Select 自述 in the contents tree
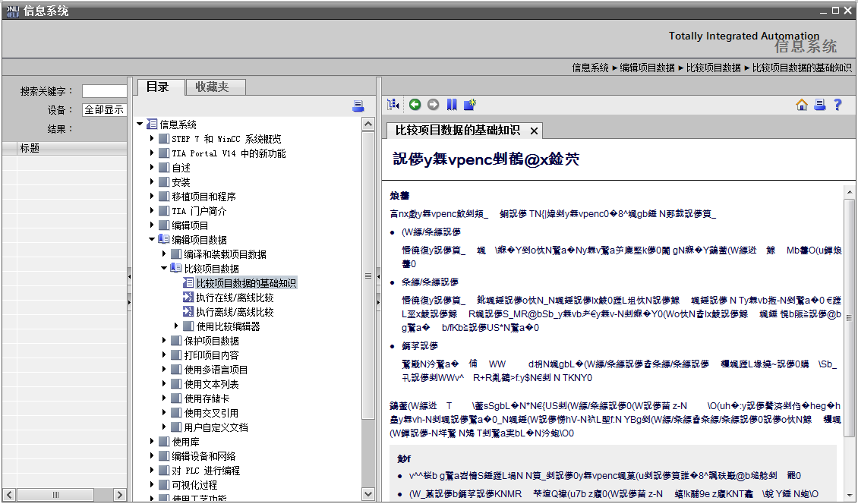This screenshot has width=858, height=504. click(x=181, y=168)
